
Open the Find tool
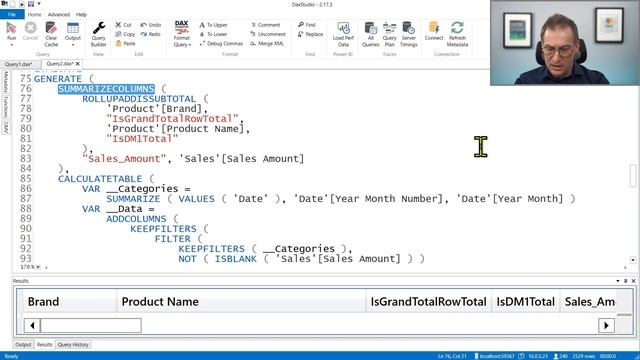[307, 25]
